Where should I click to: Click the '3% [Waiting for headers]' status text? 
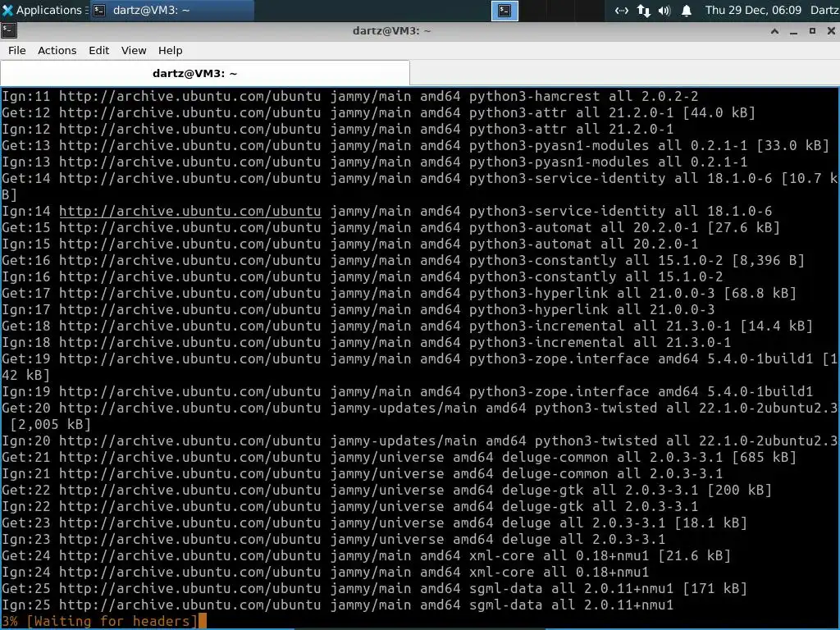(99, 621)
